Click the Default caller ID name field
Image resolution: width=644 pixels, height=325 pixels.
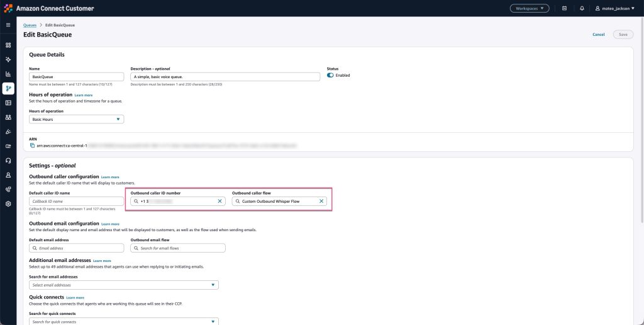[x=76, y=201]
